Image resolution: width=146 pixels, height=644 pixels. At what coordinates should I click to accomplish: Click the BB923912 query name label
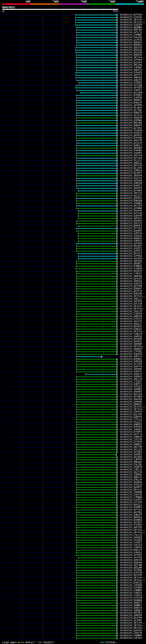click(x=8, y=7)
